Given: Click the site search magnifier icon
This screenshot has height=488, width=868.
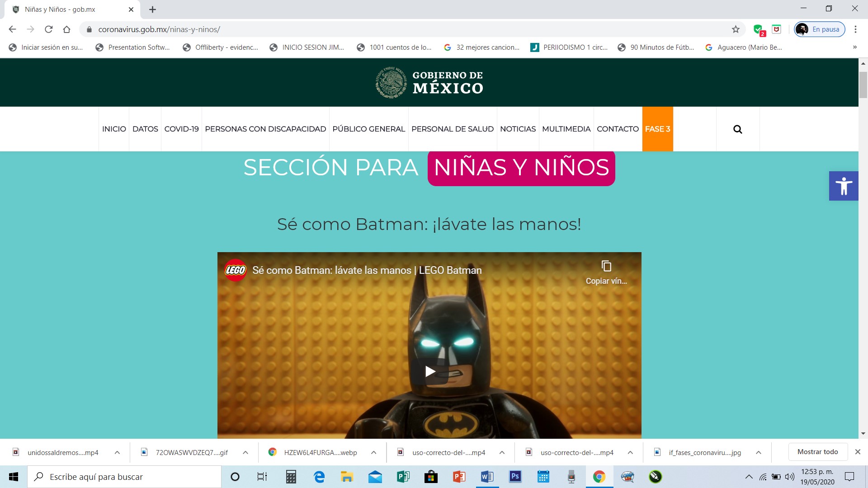Looking at the screenshot, I should pyautogui.click(x=737, y=129).
